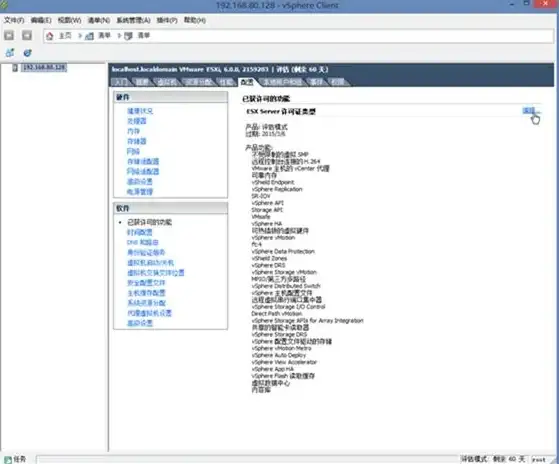Switch to the 虚拟机 tab
The image size is (559, 464).
point(167,82)
